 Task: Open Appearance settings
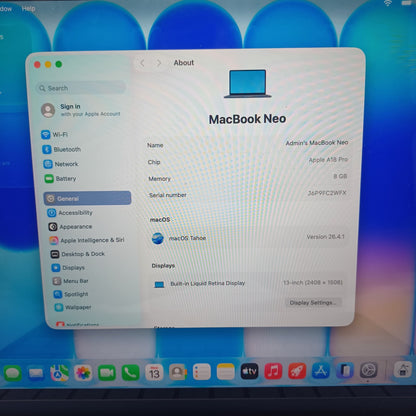pyautogui.click(x=70, y=227)
